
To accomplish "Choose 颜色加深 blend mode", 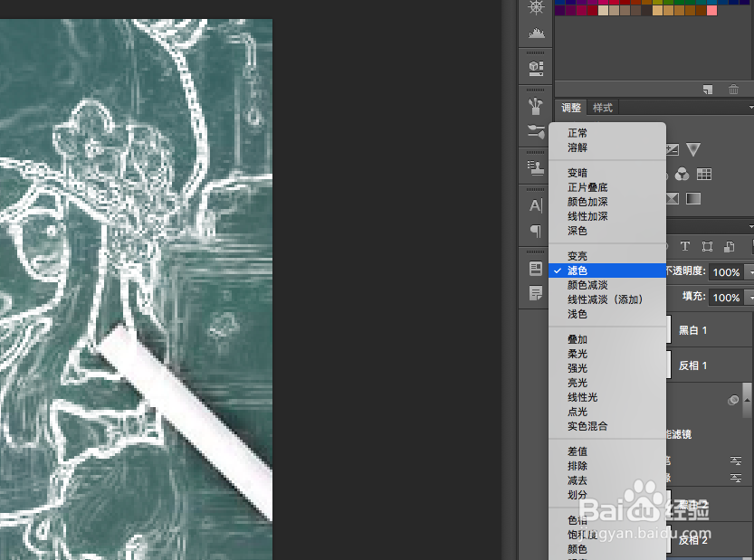I will 607,202.
